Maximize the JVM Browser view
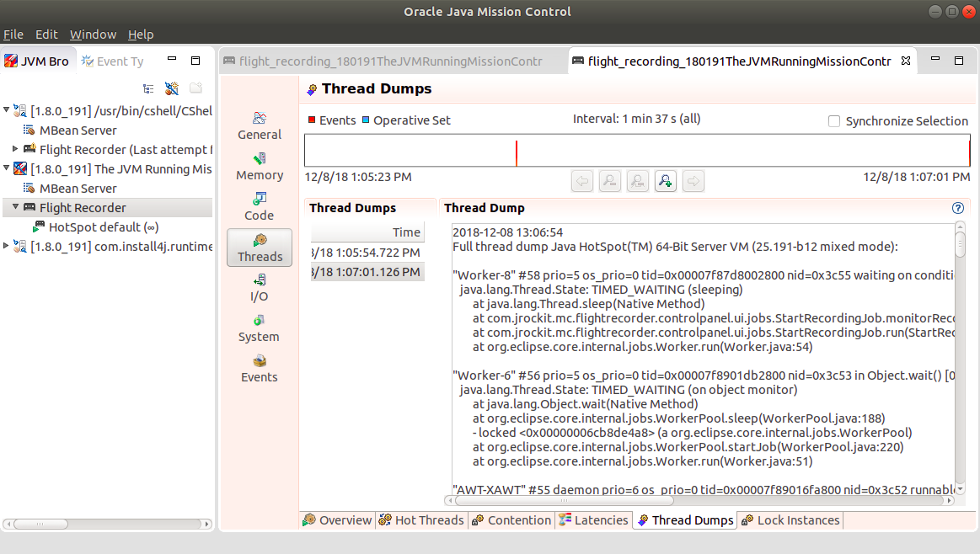This screenshot has width=980, height=554. (x=195, y=61)
